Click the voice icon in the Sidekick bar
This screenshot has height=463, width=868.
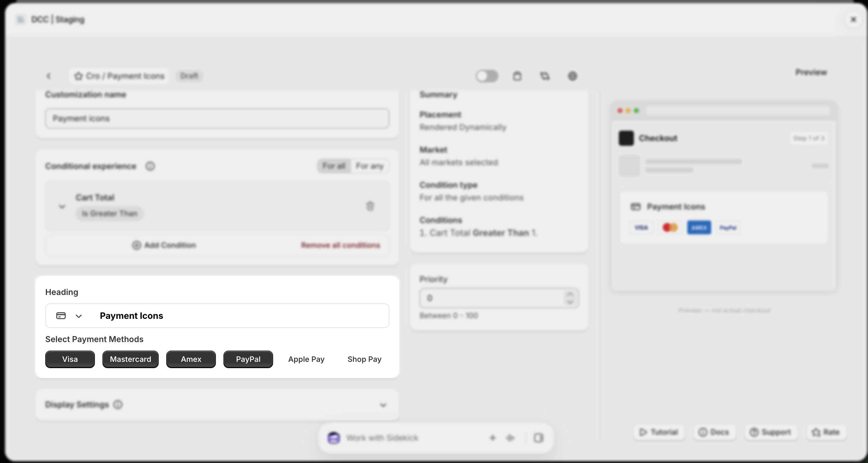510,438
